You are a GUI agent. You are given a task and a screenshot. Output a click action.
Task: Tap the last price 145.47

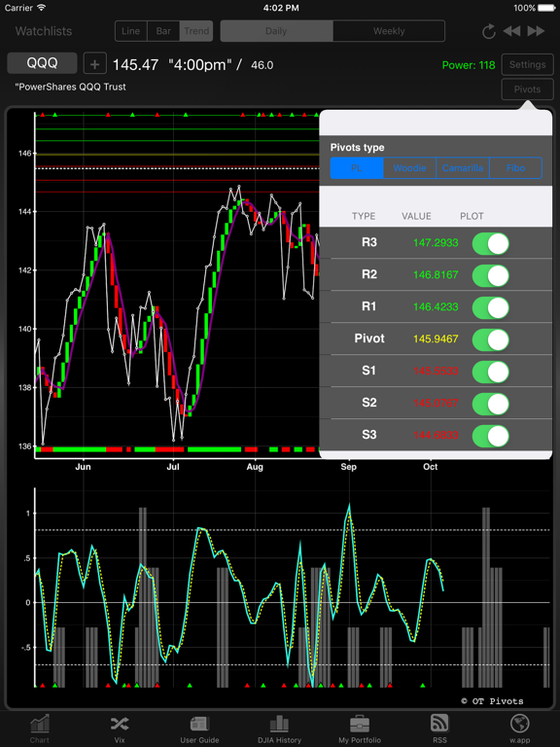pos(135,65)
